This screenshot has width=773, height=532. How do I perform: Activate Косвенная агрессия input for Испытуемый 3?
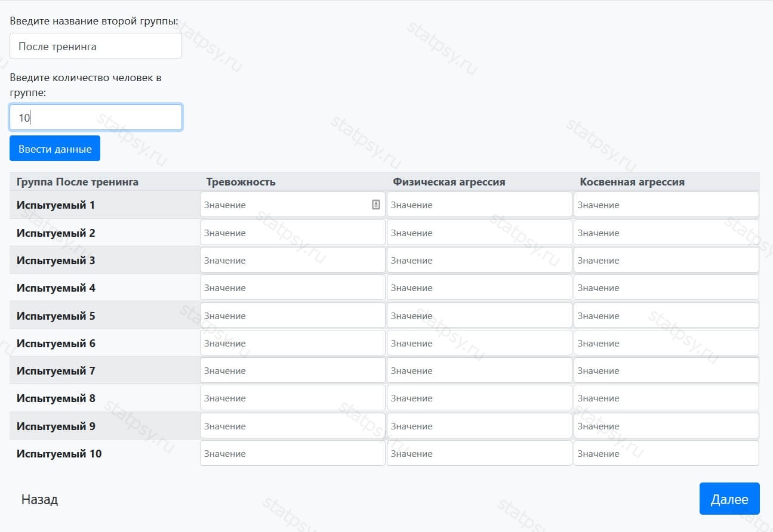pos(666,260)
